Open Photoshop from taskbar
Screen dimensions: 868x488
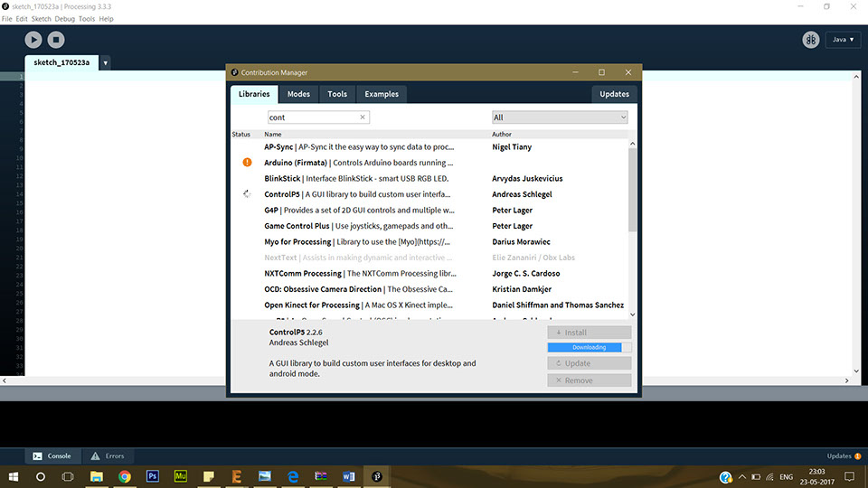coord(153,476)
